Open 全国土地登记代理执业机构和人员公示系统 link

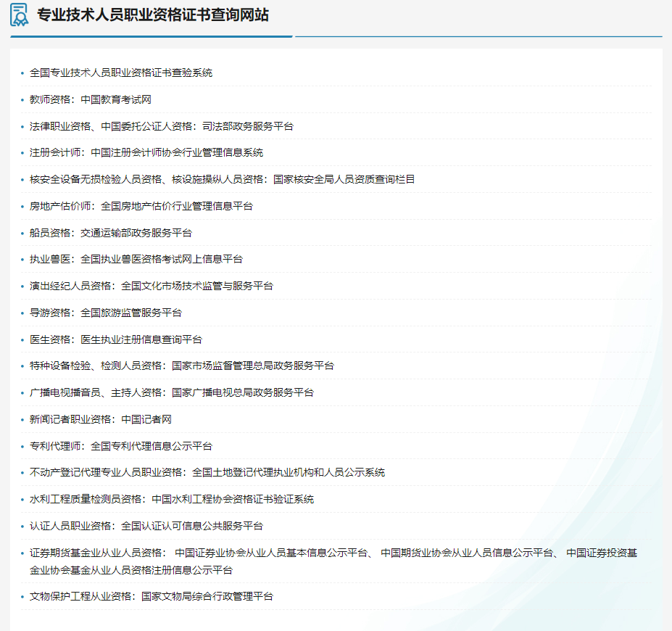[x=289, y=473]
